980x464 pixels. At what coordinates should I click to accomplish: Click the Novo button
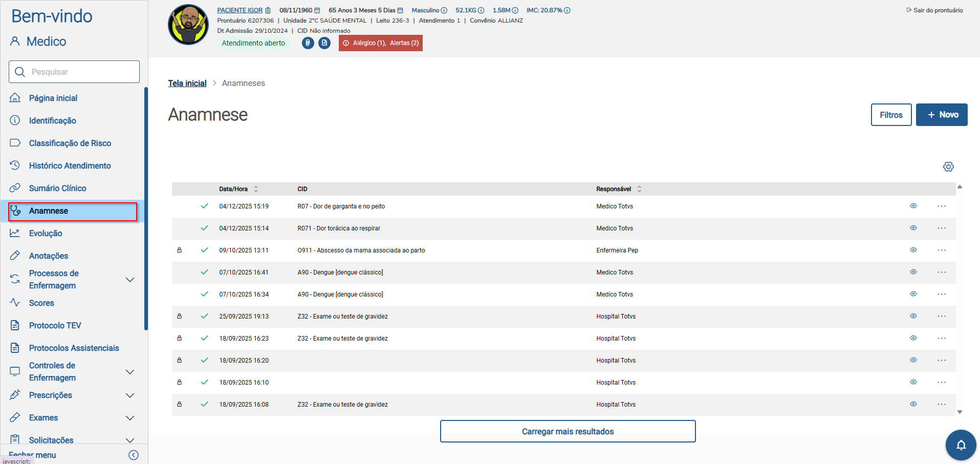click(941, 115)
